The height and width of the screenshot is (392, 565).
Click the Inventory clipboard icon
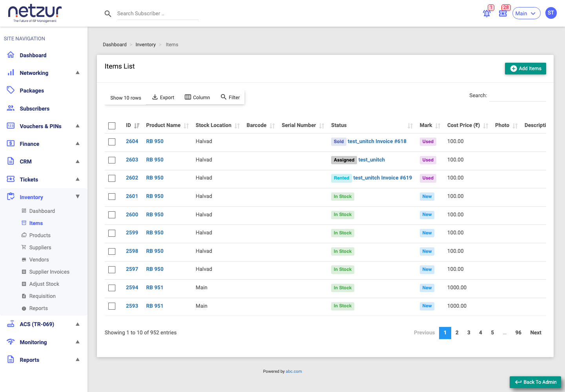(11, 197)
